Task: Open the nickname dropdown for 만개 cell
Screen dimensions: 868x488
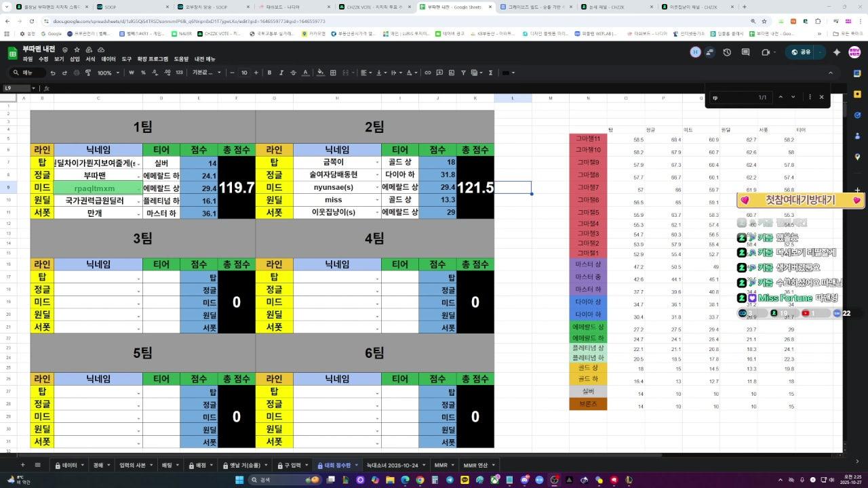Action: pyautogui.click(x=139, y=214)
